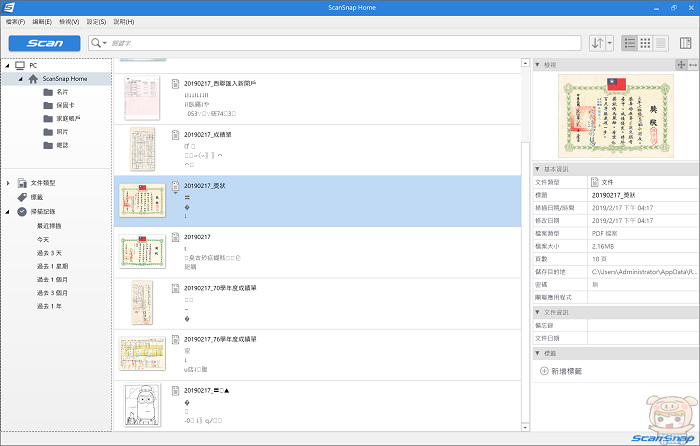700x446 pixels.
Task: Select the ScanSnap Home house icon
Action: [33, 78]
